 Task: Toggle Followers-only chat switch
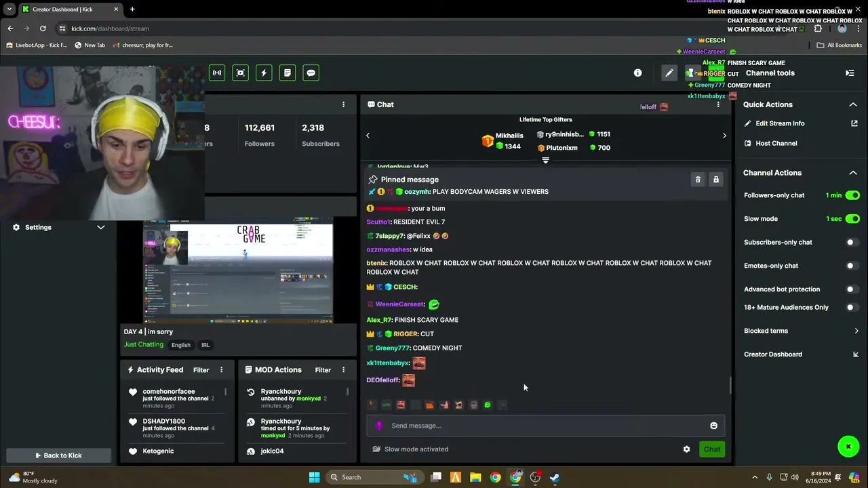pyautogui.click(x=852, y=195)
